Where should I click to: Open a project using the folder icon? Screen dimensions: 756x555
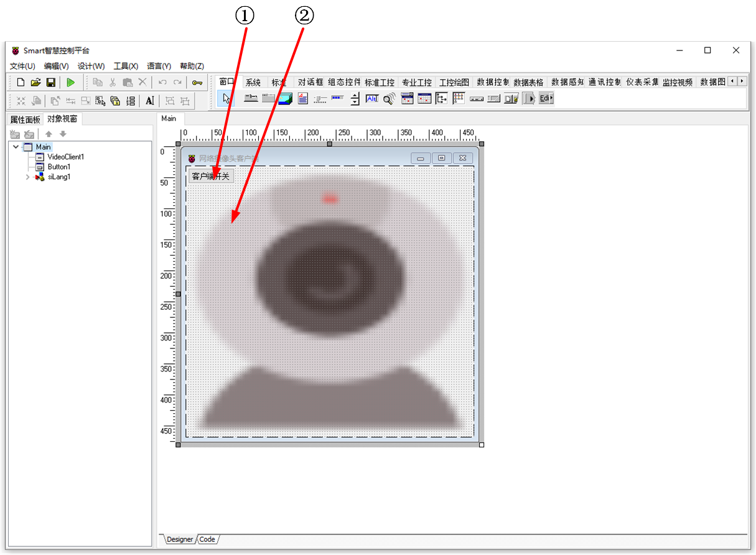click(35, 82)
